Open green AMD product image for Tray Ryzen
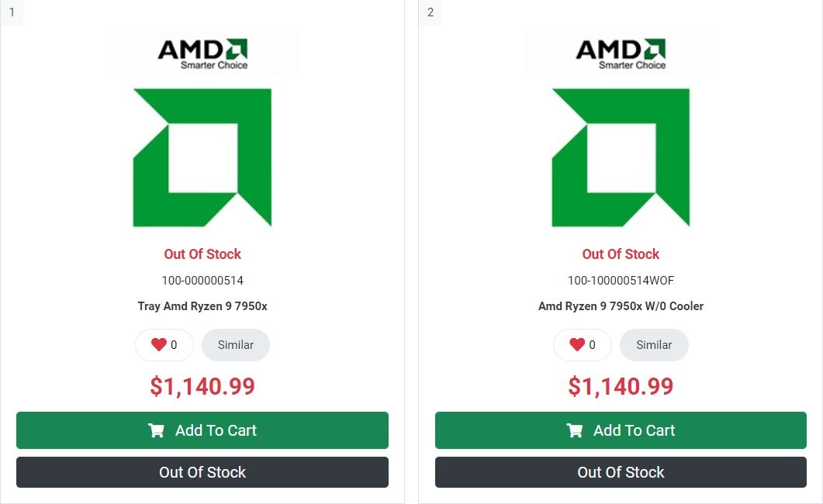The height and width of the screenshot is (504, 823). pos(202,157)
